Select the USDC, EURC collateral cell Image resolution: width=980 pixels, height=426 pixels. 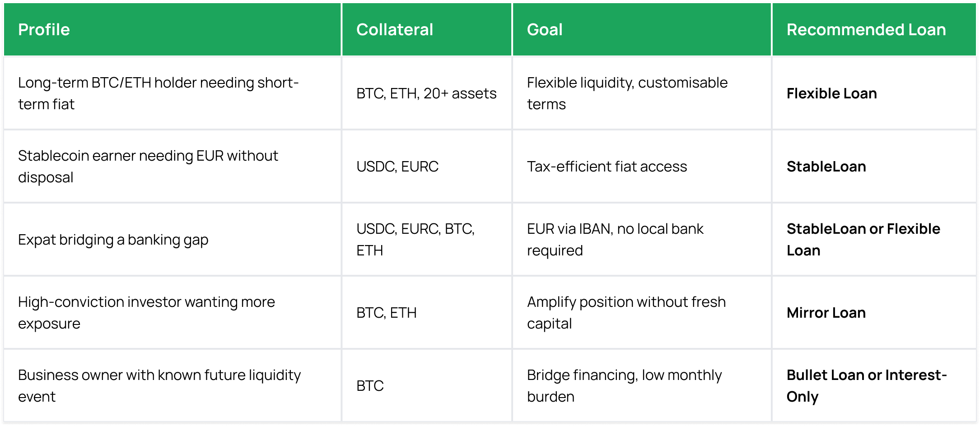[397, 167]
